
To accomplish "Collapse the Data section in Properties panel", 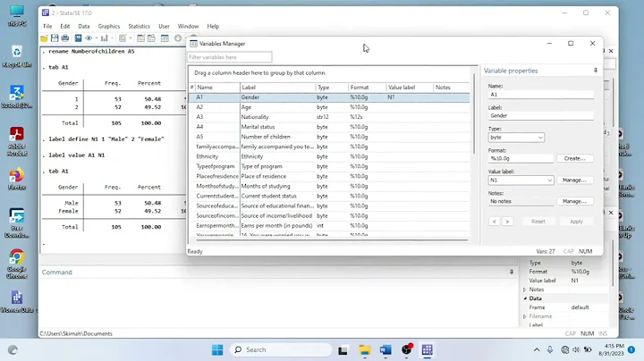I will pyautogui.click(x=525, y=298).
